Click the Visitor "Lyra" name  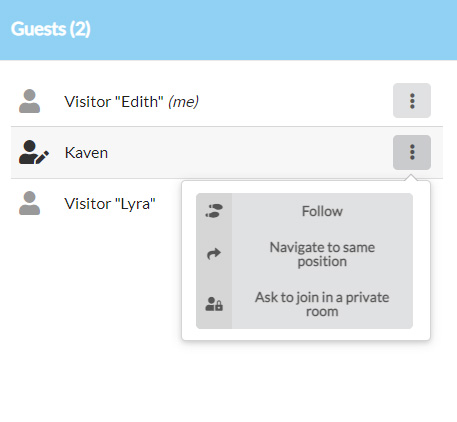coord(110,204)
